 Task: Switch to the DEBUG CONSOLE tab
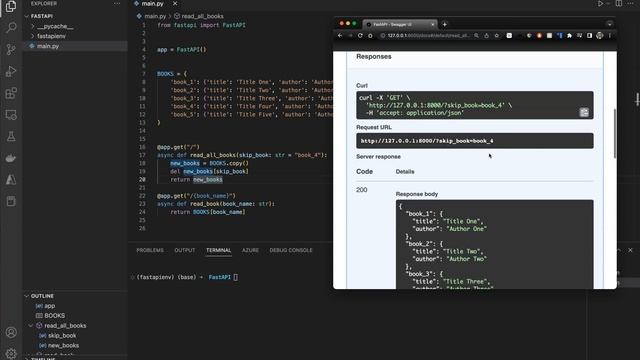click(291, 250)
